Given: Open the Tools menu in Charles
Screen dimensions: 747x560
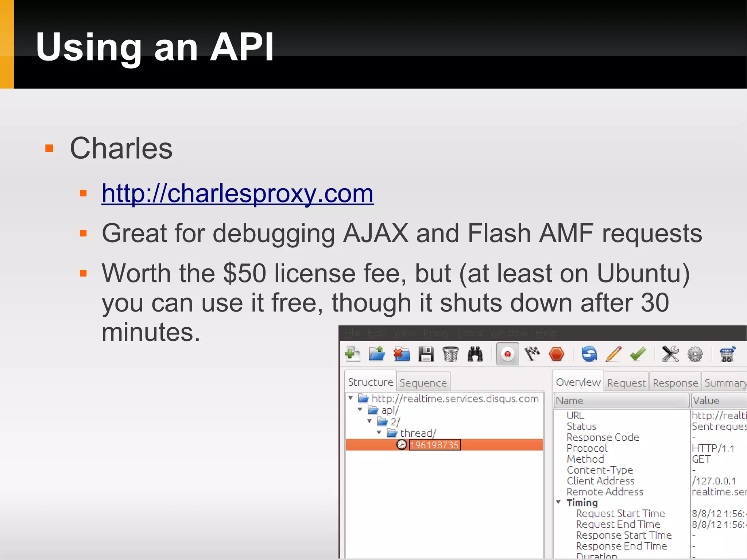Looking at the screenshot, I should point(469,333).
